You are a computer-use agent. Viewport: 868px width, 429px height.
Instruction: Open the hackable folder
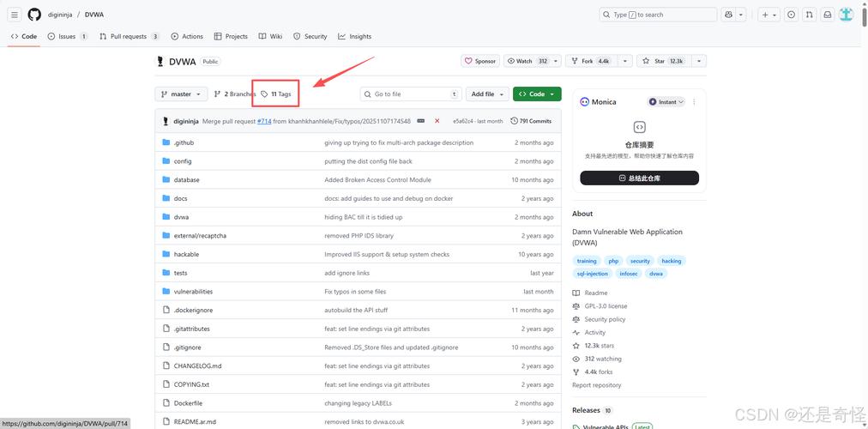point(186,254)
